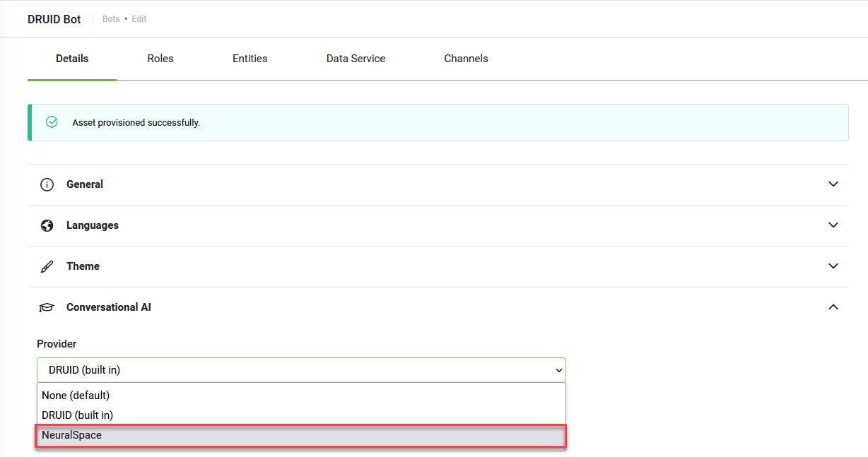Click the paintbrush icon beside Theme

[x=47, y=266]
